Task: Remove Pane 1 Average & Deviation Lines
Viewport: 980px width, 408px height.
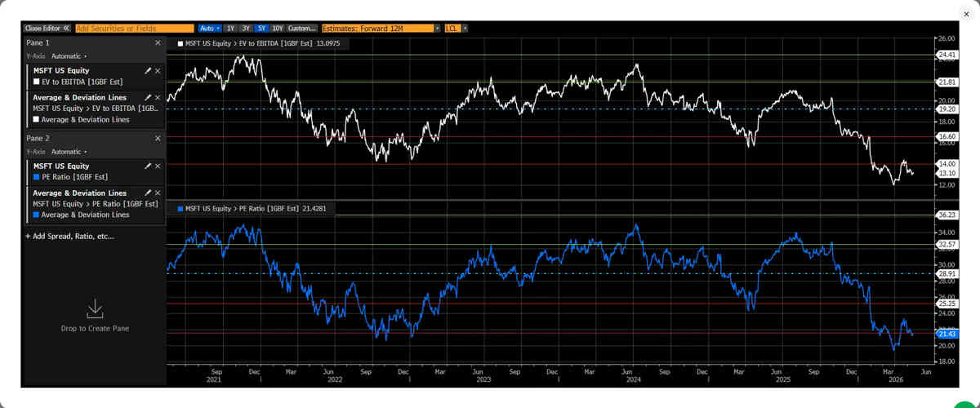Action: pyautogui.click(x=158, y=97)
